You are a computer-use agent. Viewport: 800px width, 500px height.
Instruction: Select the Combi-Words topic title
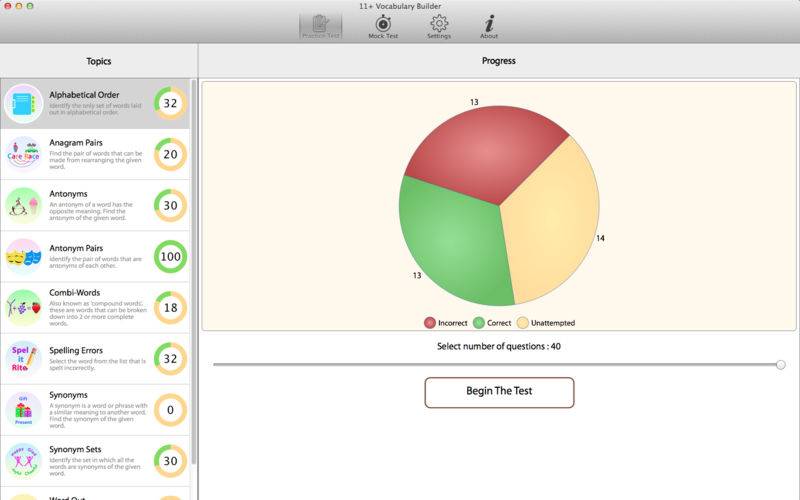click(x=74, y=292)
